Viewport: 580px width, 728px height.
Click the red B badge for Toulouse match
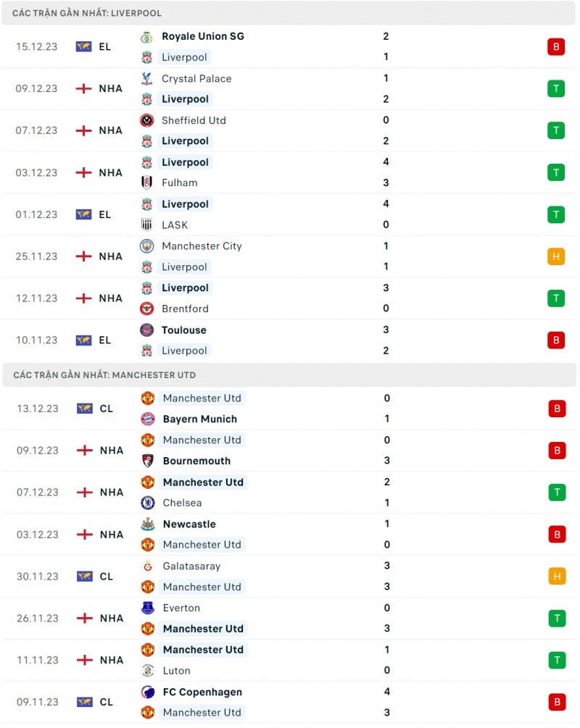point(556,340)
